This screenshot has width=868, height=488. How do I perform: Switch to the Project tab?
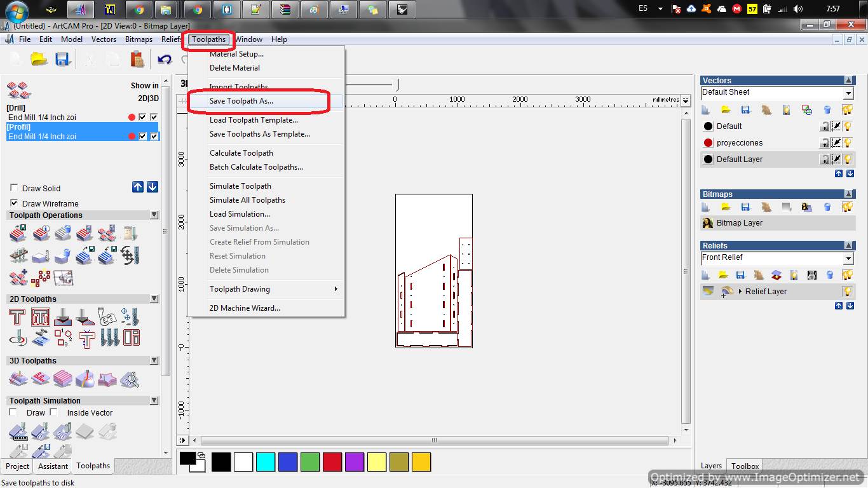click(17, 466)
